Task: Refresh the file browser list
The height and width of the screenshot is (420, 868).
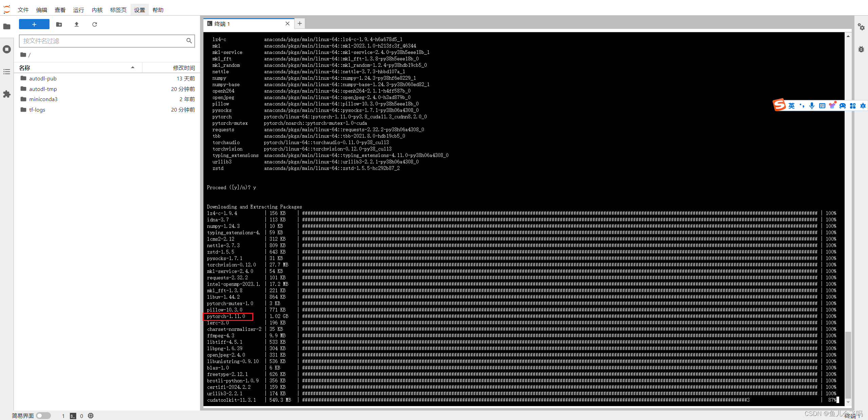Action: point(95,24)
